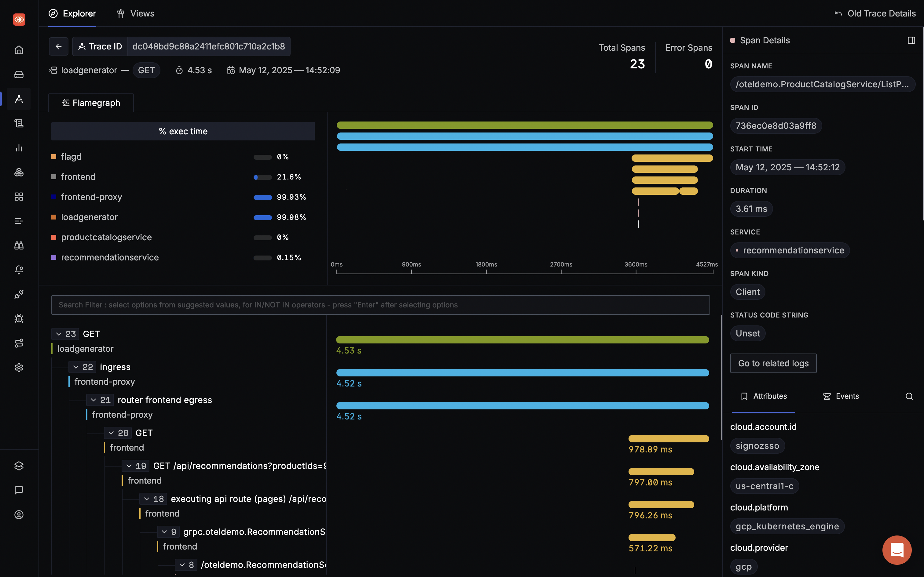Open the Alerts bell icon in sidebar
The image size is (924, 577).
coord(19,270)
